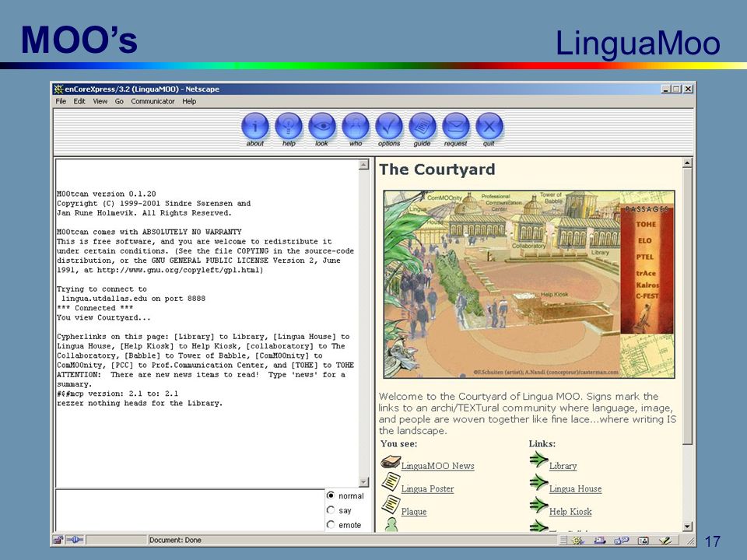Click the Collaboratory label on map
The image size is (747, 560).
pyautogui.click(x=529, y=246)
